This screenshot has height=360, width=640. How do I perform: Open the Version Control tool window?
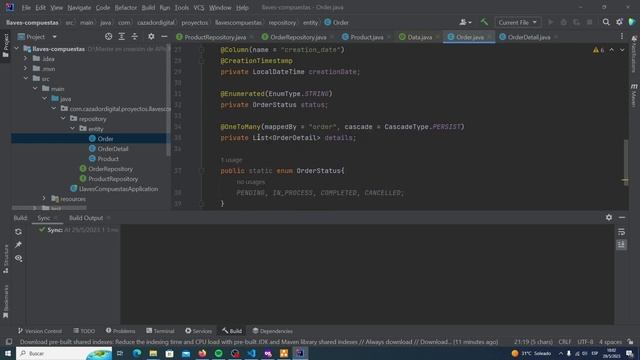[x=40, y=331]
